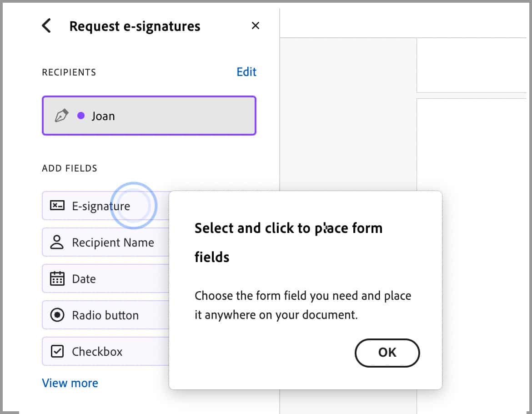This screenshot has height=414, width=532.
Task: Close the Request e-signatures panel
Action: click(x=255, y=25)
